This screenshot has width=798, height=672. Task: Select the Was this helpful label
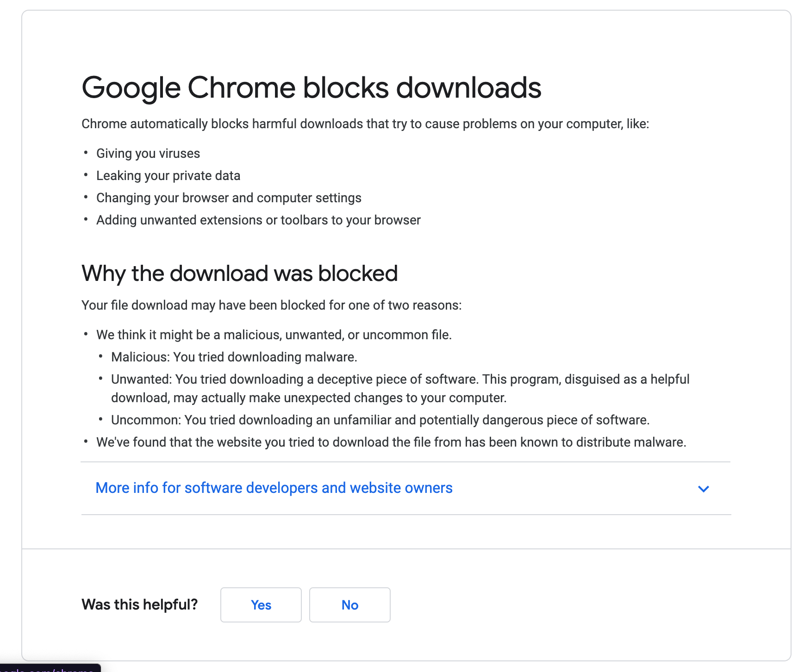pos(139,604)
